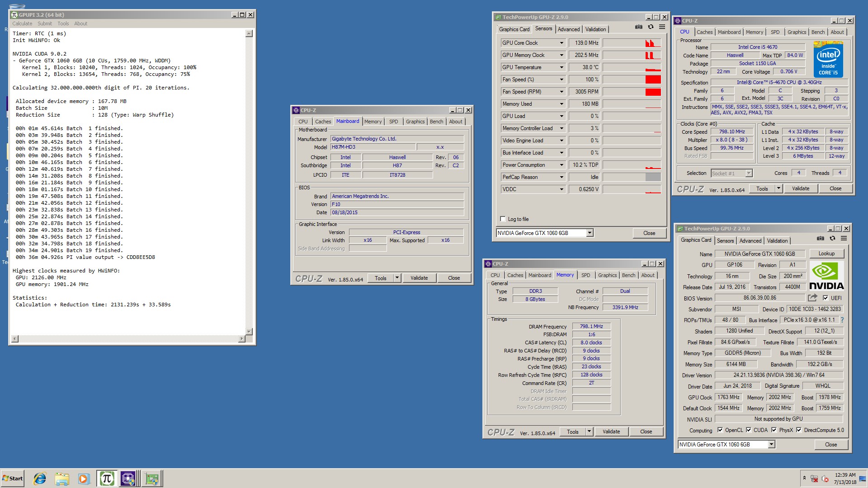This screenshot has height=488, width=868.
Task: Click camera screenshot icon in GPU-Z Sensors window
Action: [638, 27]
